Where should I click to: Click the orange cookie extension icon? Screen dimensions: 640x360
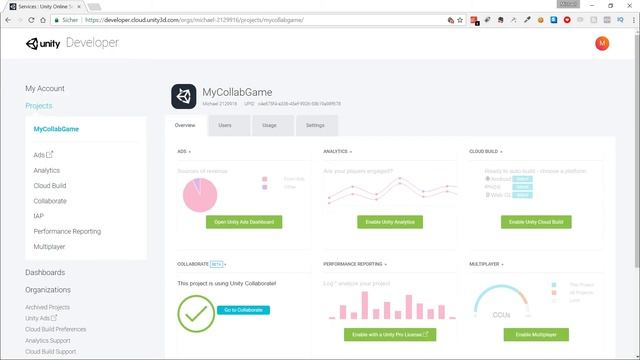point(540,20)
